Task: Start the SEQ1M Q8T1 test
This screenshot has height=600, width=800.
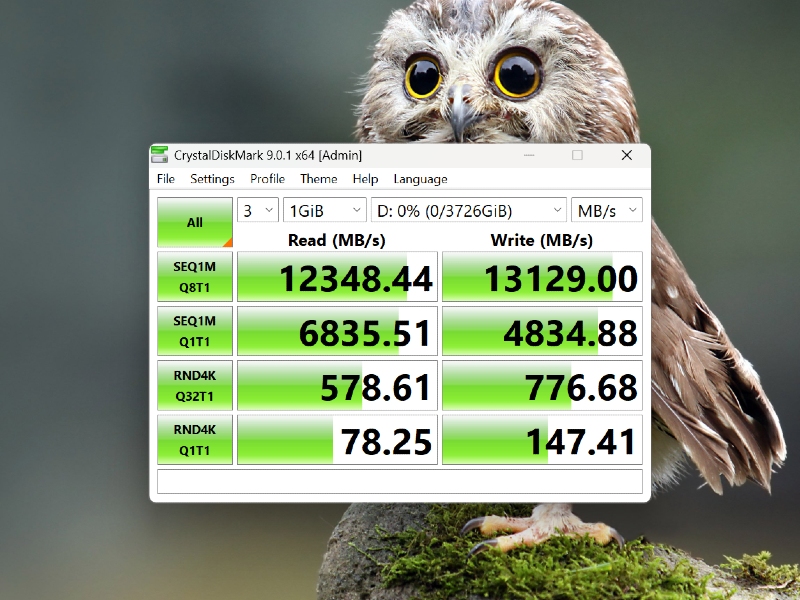Action: pos(195,277)
